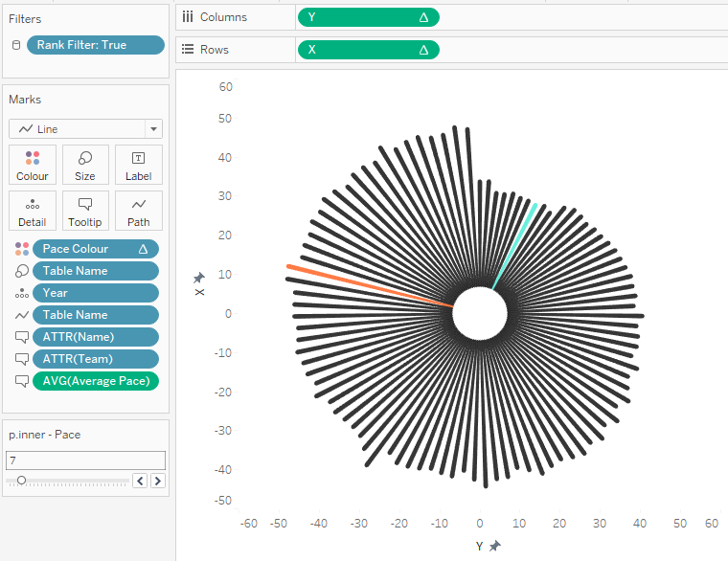This screenshot has height=561, width=728.
Task: Open the Line mark type dropdown
Action: [85, 129]
